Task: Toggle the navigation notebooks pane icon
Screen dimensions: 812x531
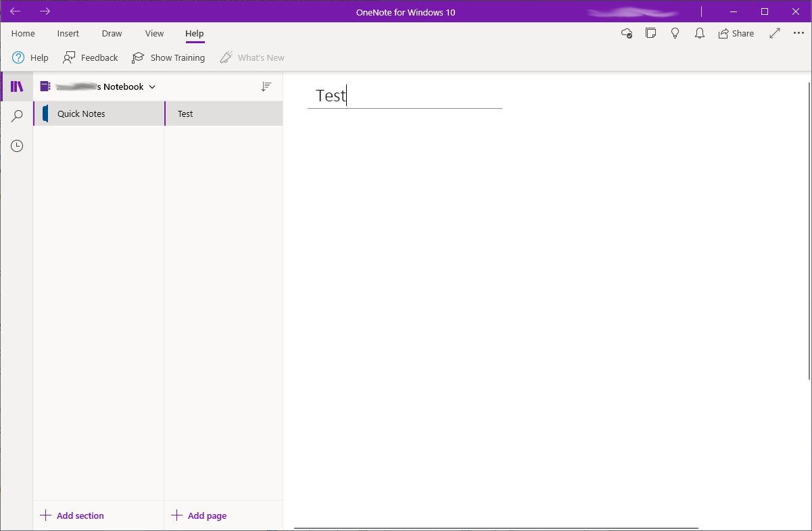Action: click(x=17, y=86)
